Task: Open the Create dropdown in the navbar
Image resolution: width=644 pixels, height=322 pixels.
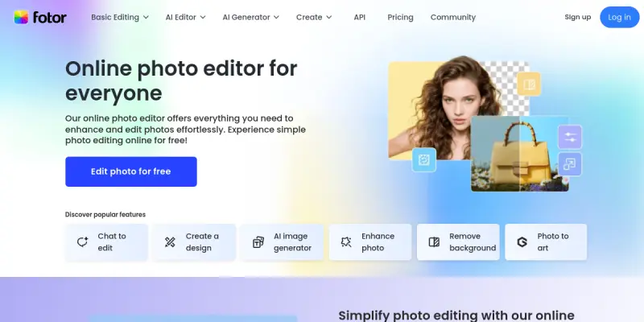Action: pos(314,17)
